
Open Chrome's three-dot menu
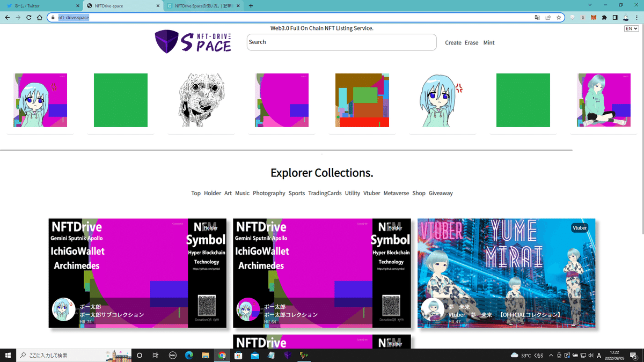(x=636, y=17)
